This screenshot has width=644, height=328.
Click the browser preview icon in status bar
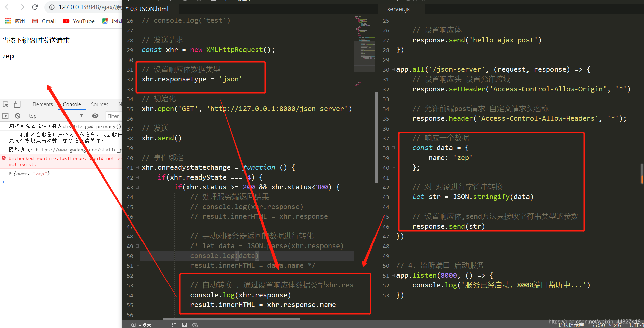pyautogui.click(x=195, y=325)
